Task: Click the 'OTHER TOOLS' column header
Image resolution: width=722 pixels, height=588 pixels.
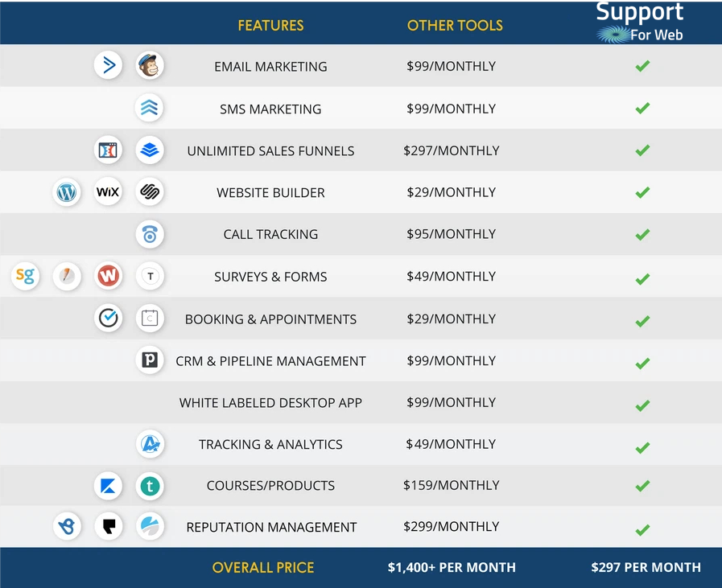Action: click(x=455, y=25)
